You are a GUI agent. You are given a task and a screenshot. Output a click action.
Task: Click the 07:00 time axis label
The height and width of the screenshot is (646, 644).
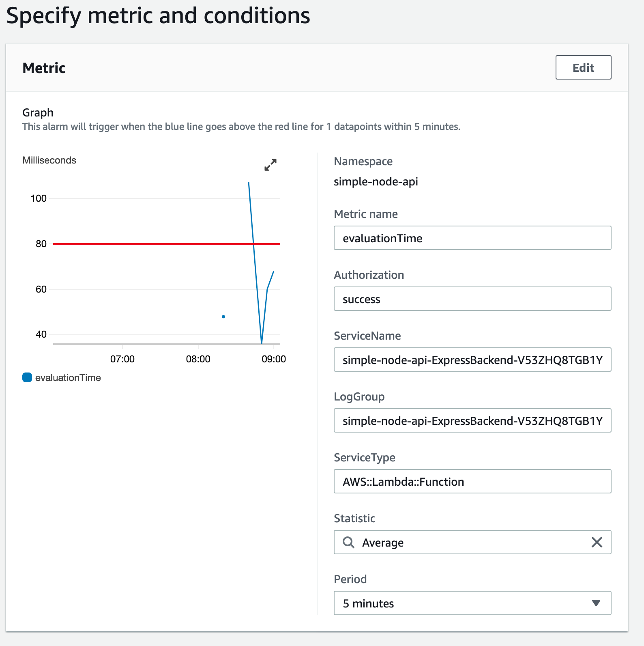point(122,359)
